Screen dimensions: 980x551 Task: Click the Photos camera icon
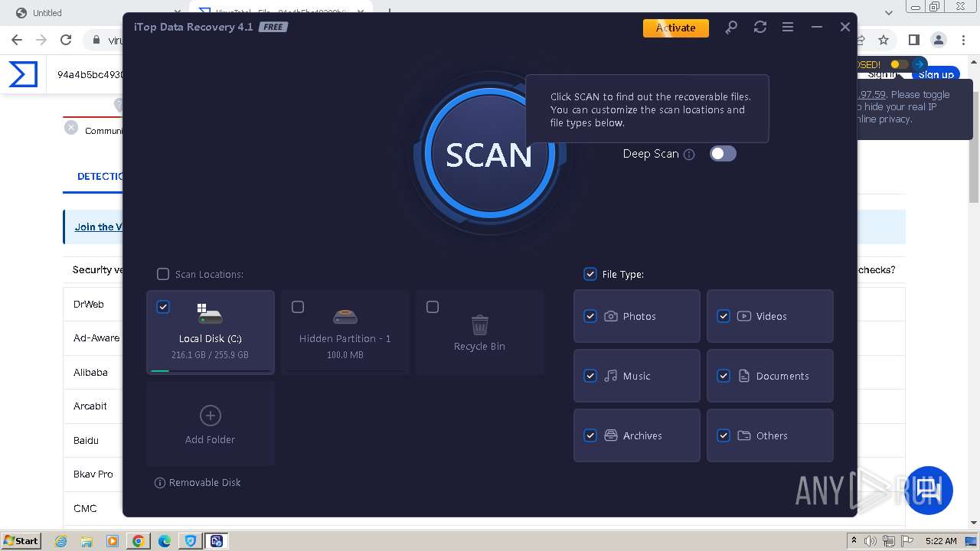(x=611, y=316)
